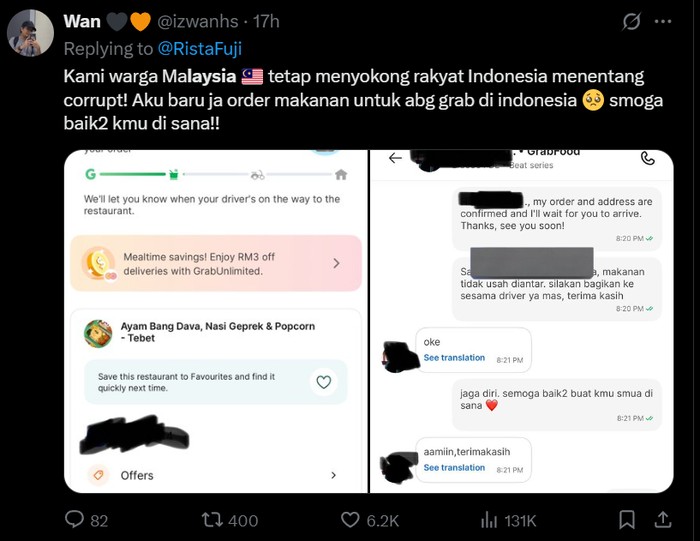
Task: Click the @izwanhs username handle
Action: tap(198, 21)
